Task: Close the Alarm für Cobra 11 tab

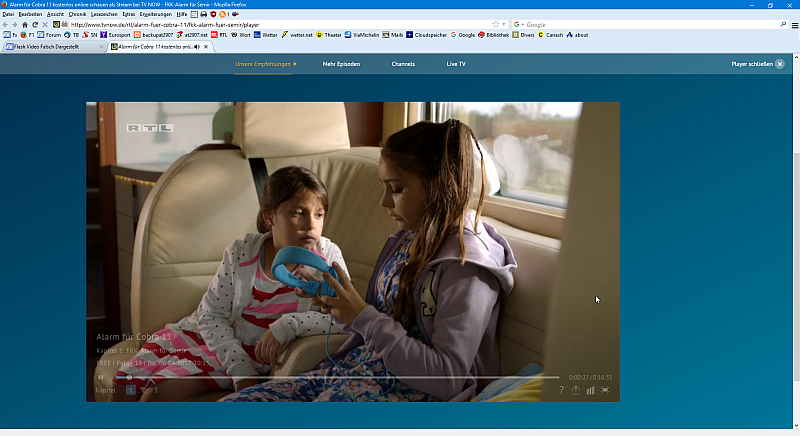Action: (x=206, y=46)
